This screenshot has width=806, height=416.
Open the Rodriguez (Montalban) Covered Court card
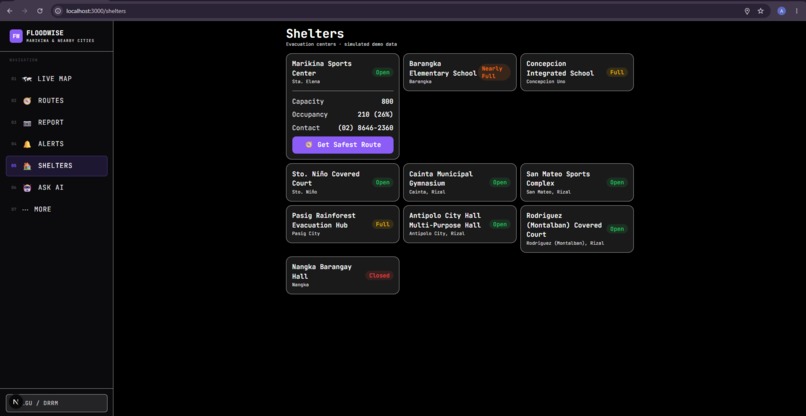pyautogui.click(x=577, y=229)
